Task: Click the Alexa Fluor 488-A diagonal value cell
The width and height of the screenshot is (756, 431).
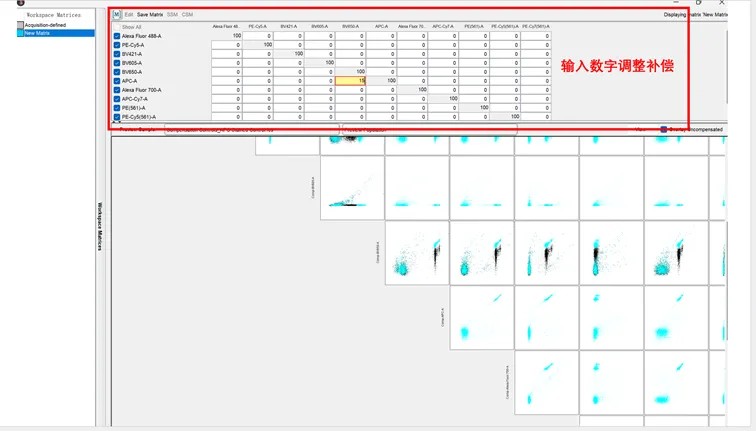Action: [227, 36]
